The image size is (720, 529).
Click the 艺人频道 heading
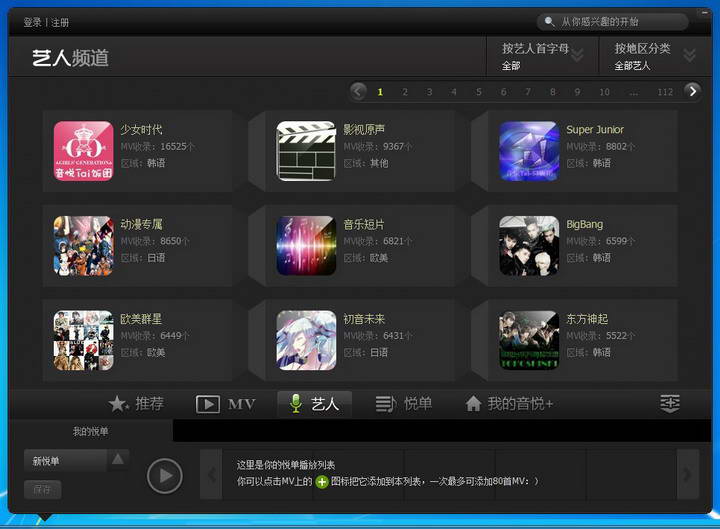click(70, 58)
